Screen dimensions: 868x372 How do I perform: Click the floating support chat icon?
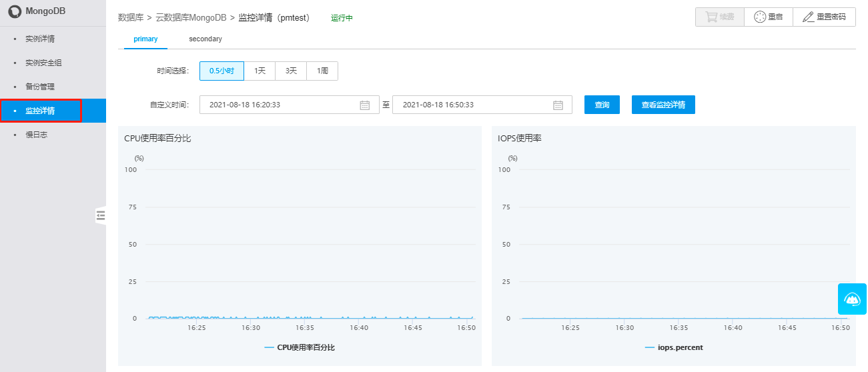point(852,299)
